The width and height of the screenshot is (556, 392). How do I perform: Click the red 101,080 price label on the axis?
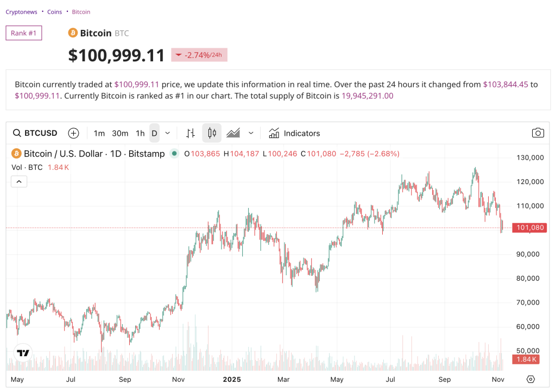[529, 227]
